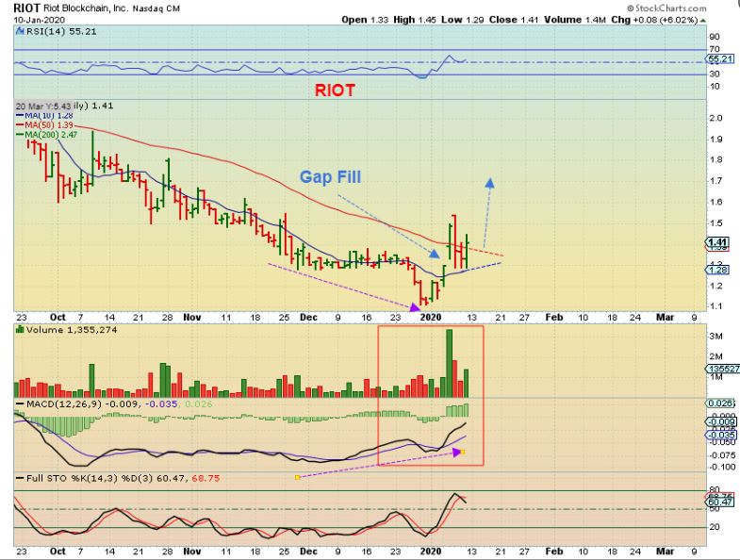Click the RSI line-chart icon beside RSI(14)
The width and height of the screenshot is (740, 560).
point(20,32)
